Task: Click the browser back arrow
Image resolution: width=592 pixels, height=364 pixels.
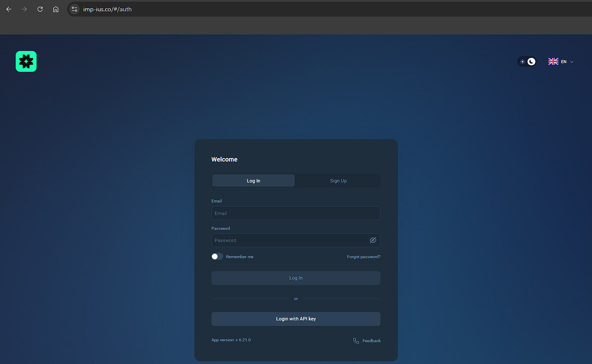Action: tap(9, 9)
